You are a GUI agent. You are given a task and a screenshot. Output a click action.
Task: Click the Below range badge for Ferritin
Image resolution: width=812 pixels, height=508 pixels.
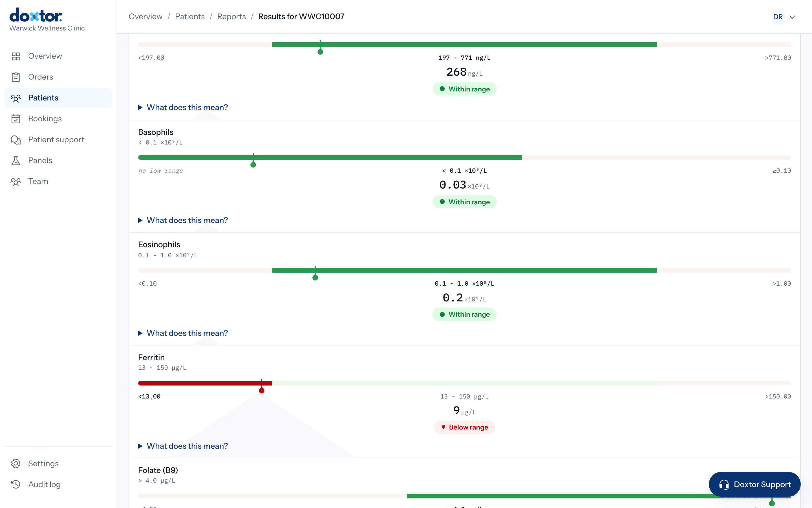point(464,427)
